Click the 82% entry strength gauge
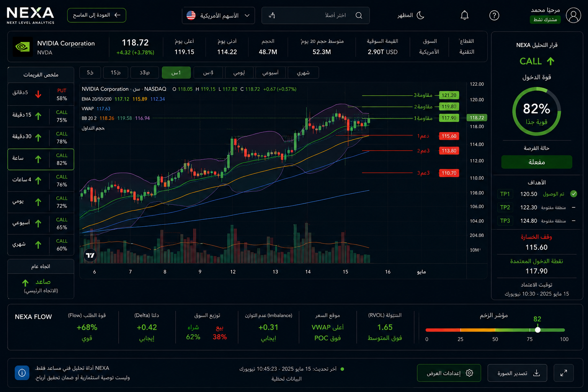 (536, 111)
